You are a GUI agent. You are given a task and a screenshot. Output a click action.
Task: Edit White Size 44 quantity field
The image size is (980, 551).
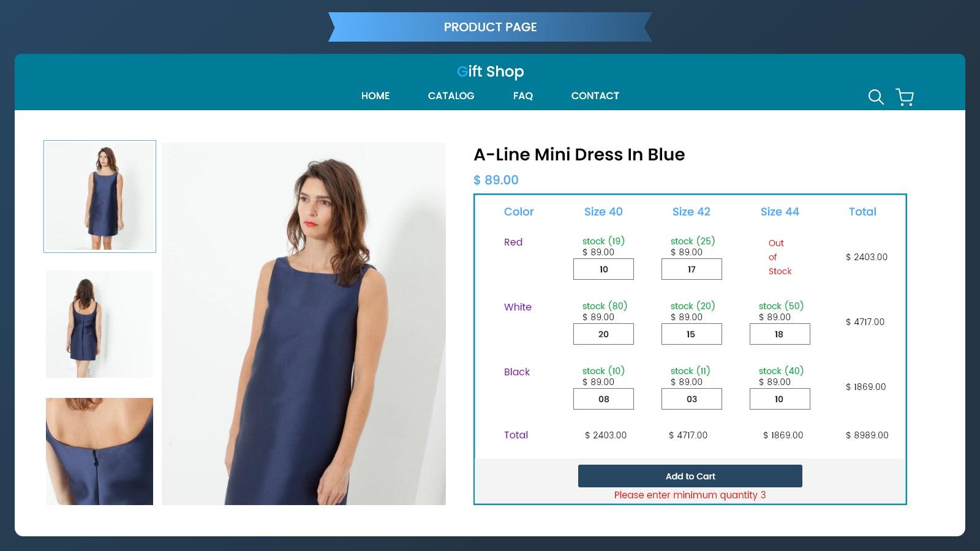coord(780,334)
